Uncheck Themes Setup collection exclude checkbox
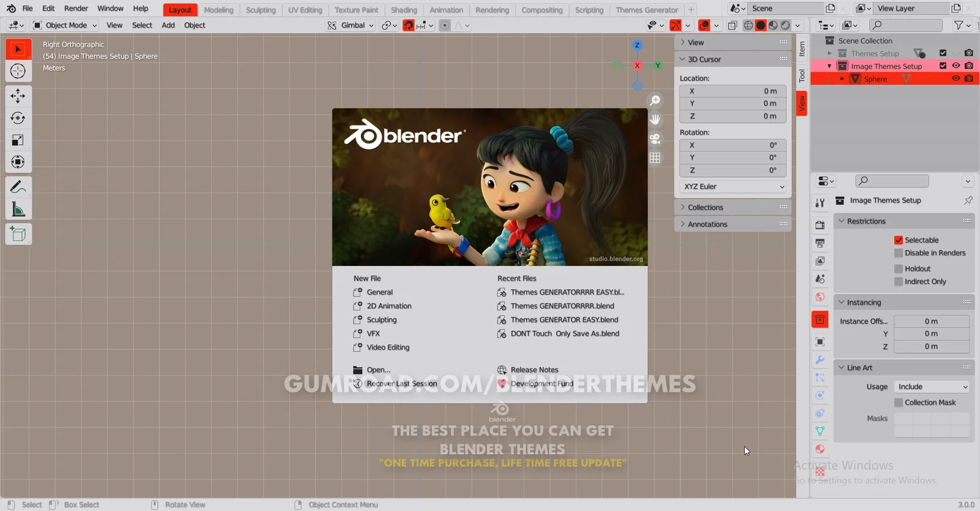Image resolution: width=980 pixels, height=511 pixels. [x=943, y=53]
